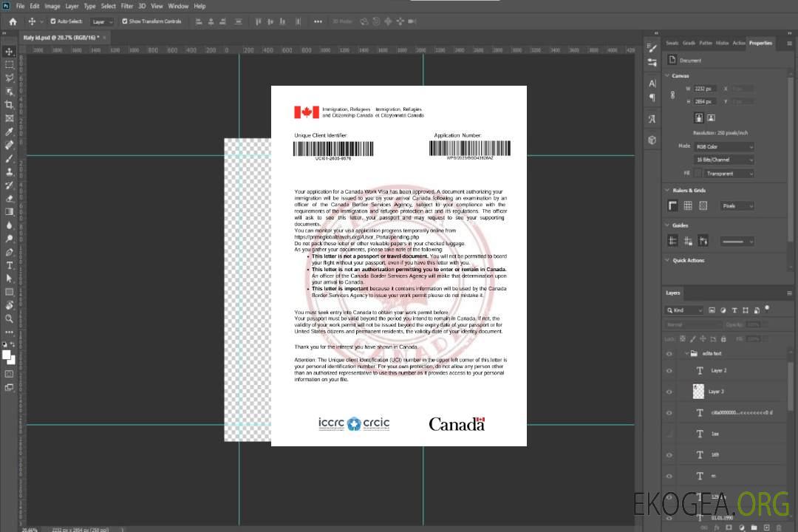Select the Eyedropper tool

9,132
